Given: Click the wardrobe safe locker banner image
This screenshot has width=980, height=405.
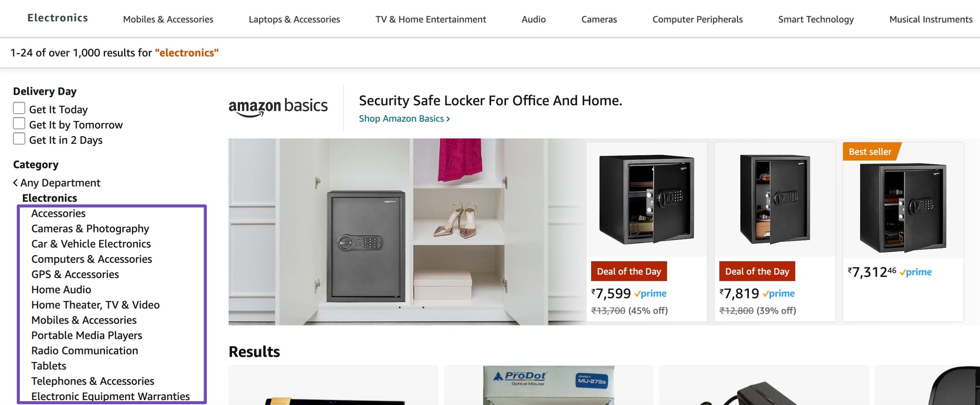Looking at the screenshot, I should (x=407, y=232).
